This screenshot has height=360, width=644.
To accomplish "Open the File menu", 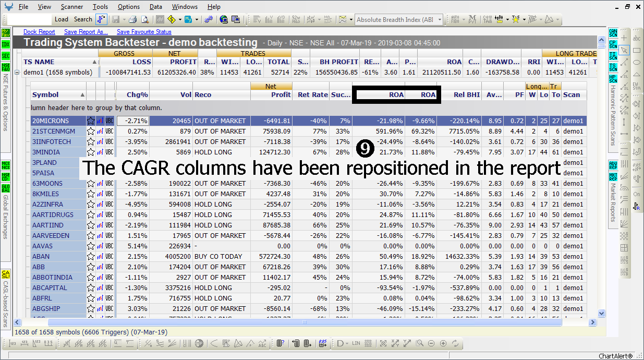I will (x=23, y=7).
